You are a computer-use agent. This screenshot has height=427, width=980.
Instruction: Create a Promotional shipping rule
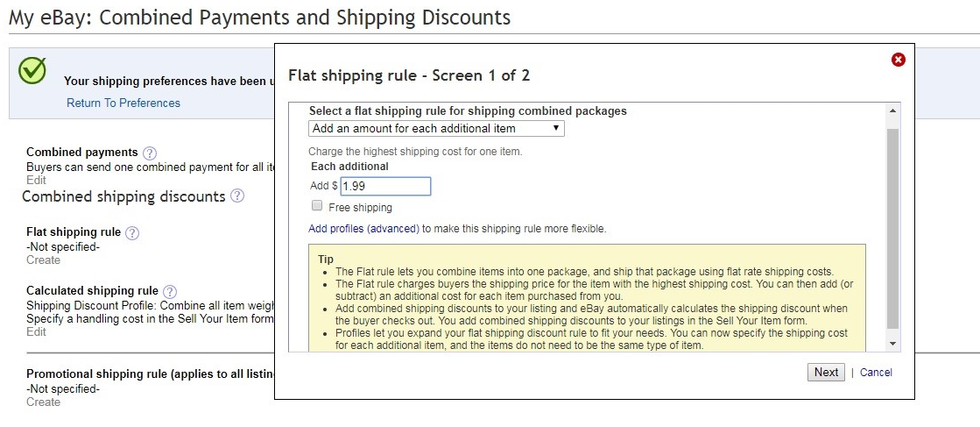[43, 402]
